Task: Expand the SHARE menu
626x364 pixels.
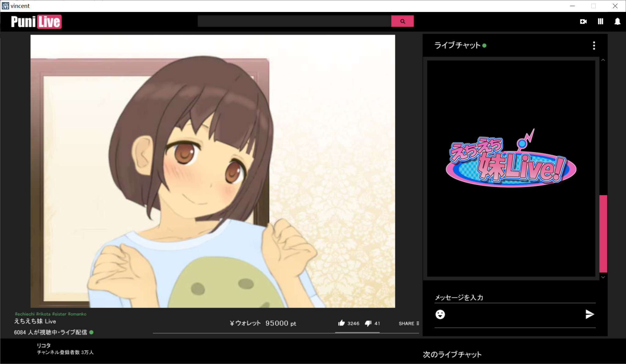Action: click(x=409, y=323)
